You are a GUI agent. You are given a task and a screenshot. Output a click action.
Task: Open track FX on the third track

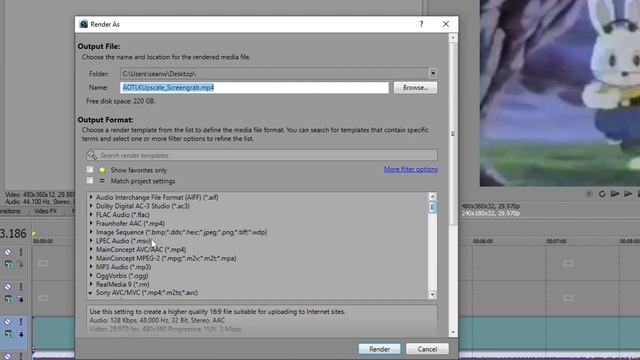tap(9, 334)
